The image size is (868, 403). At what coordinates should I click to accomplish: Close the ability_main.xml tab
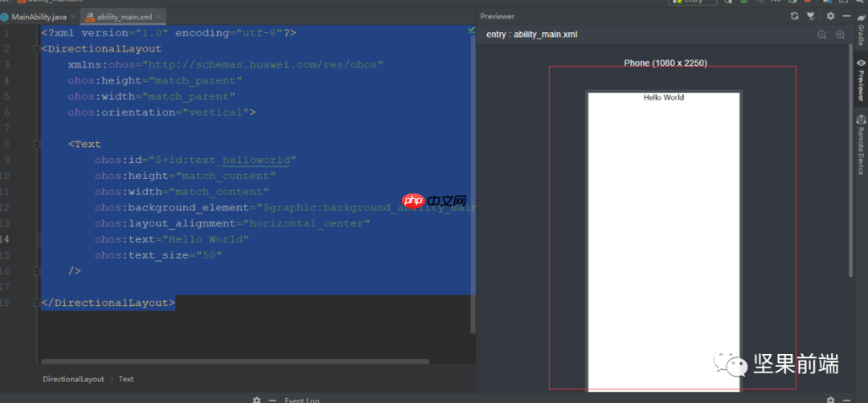(159, 17)
